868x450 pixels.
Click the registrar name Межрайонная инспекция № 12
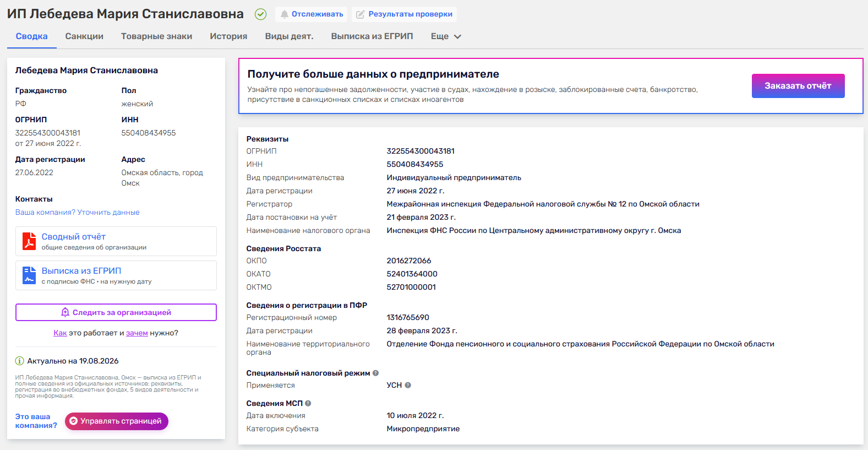click(x=543, y=204)
